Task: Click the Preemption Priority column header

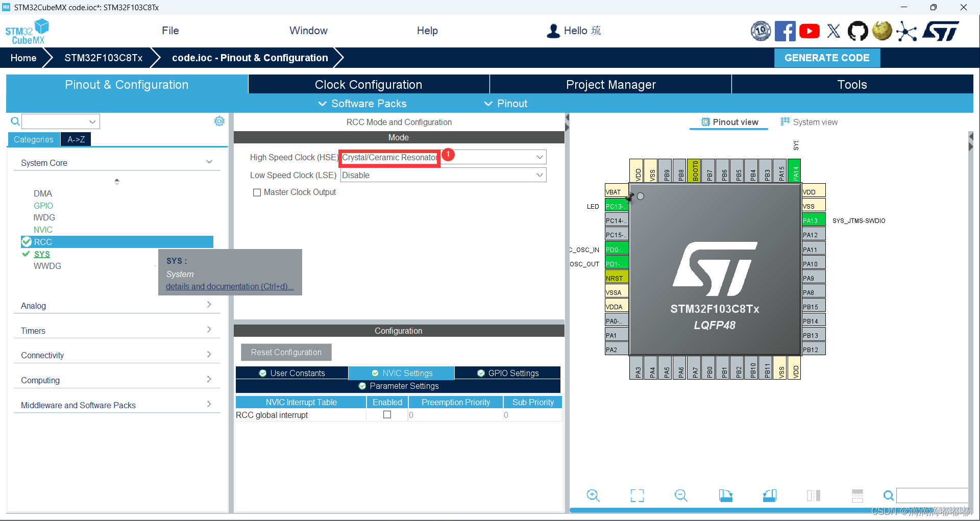Action: [456, 402]
